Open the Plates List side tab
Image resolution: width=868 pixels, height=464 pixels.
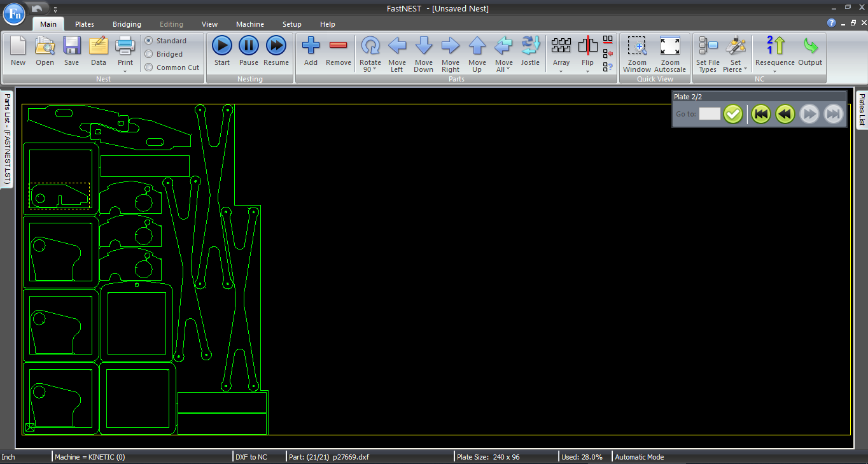click(862, 109)
